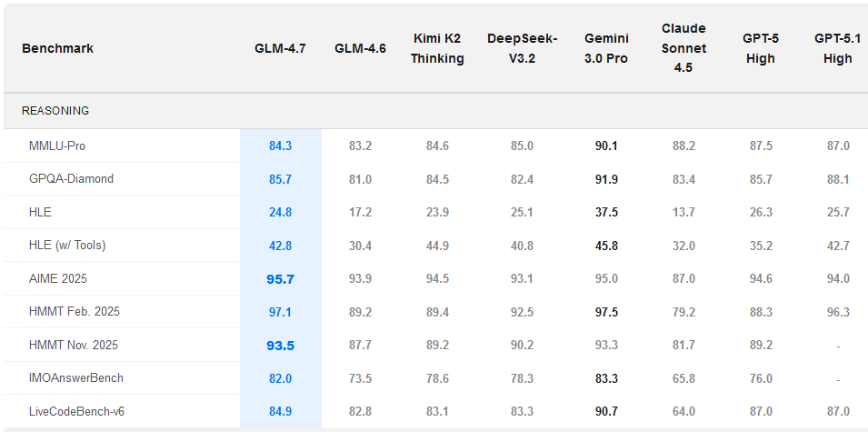Screen dimensions: 868x432
Task: Click GLM-4.7's highlighted AIME 2025 score 95.7
Action: [280, 279]
